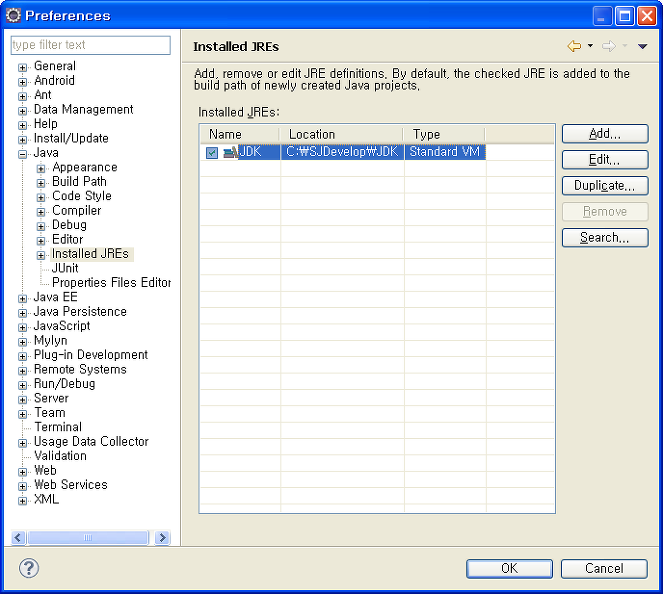Click the Add... button
This screenshot has height=594, width=663.
pyautogui.click(x=605, y=134)
